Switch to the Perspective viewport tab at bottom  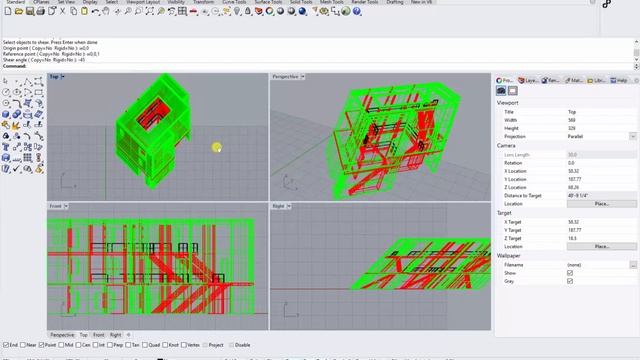62,335
